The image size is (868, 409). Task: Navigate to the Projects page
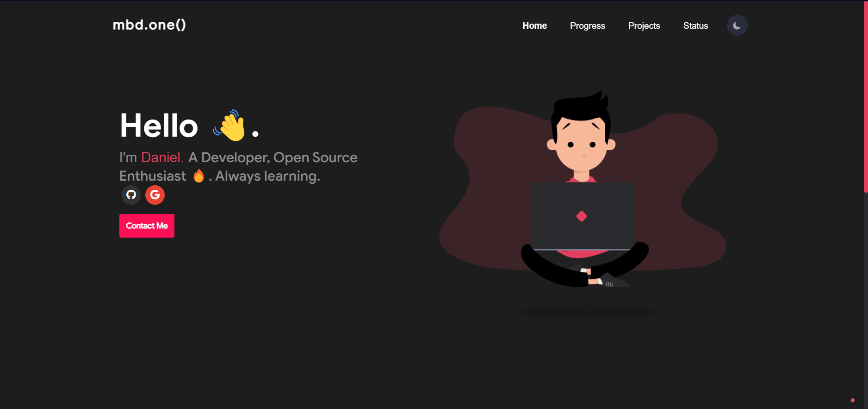coord(644,26)
